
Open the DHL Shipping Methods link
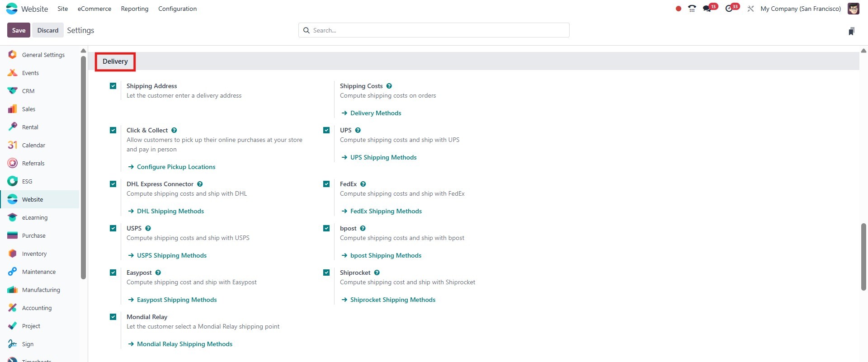tap(170, 211)
